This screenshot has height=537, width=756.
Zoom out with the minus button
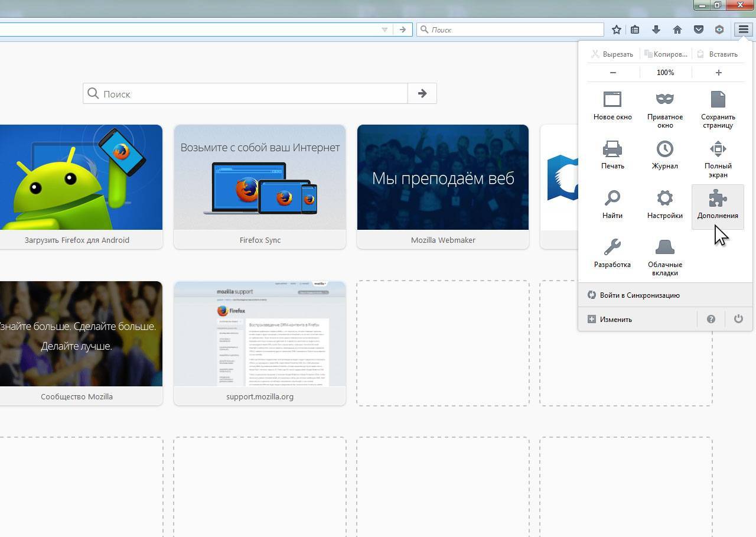613,73
